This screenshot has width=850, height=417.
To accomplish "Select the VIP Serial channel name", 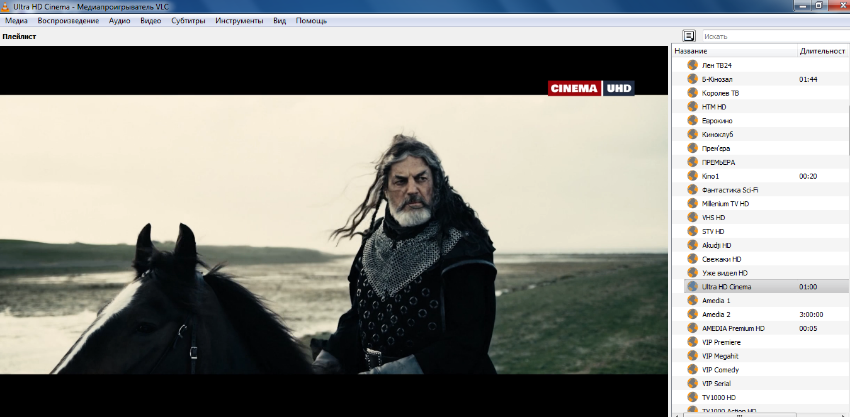I will (716, 383).
